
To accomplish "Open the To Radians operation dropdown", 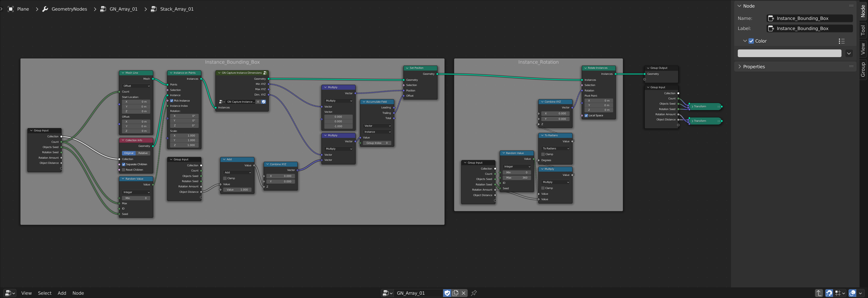I will coord(556,148).
